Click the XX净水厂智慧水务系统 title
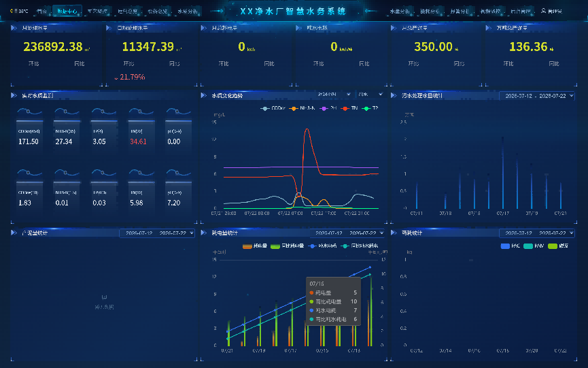Screen dimensions: 588x368 292,12
